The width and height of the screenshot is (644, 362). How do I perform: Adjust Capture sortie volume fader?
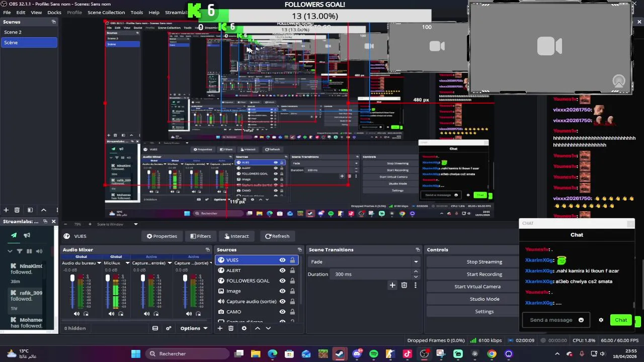pyautogui.click(x=185, y=278)
